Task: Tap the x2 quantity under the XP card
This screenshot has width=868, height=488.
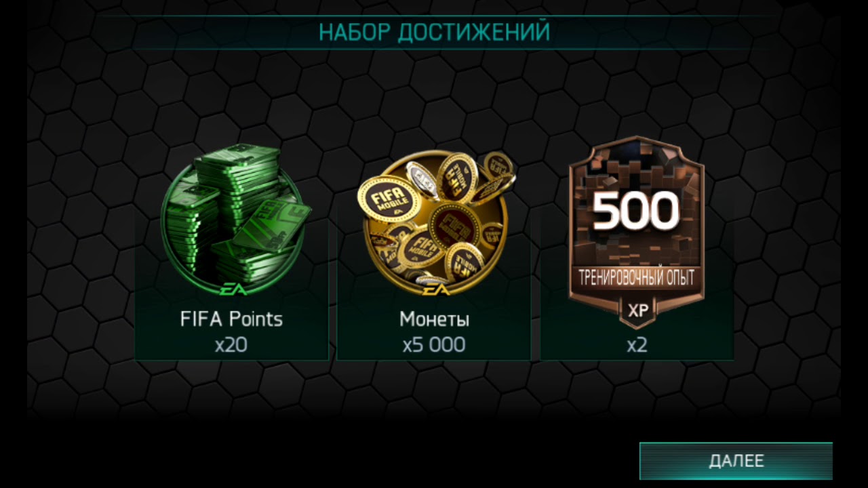Action: tap(637, 345)
